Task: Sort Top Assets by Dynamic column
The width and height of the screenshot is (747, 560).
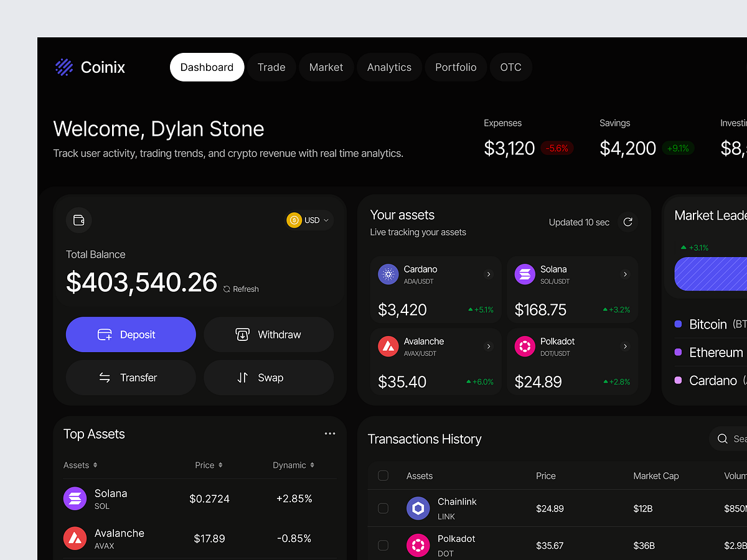Action: (x=293, y=465)
